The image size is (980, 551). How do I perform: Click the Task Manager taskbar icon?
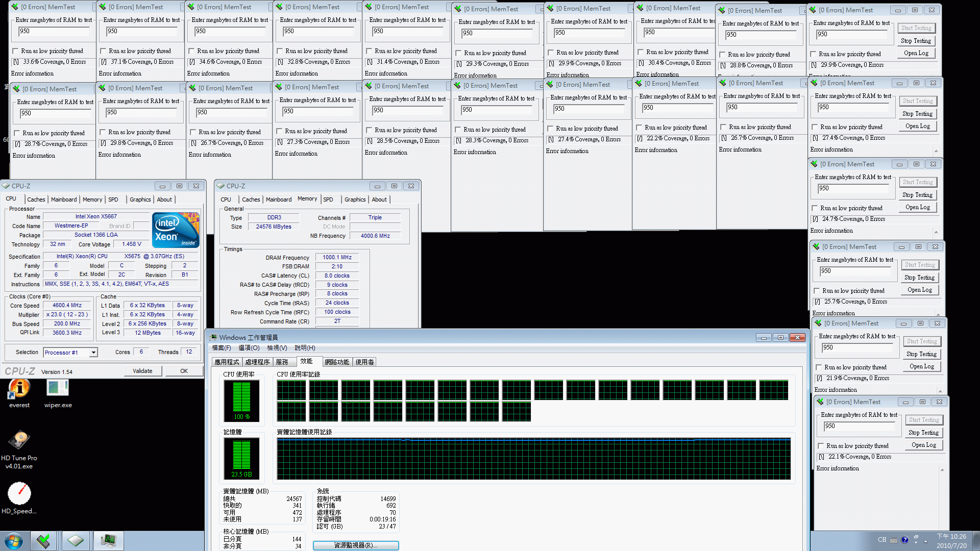coord(108,541)
